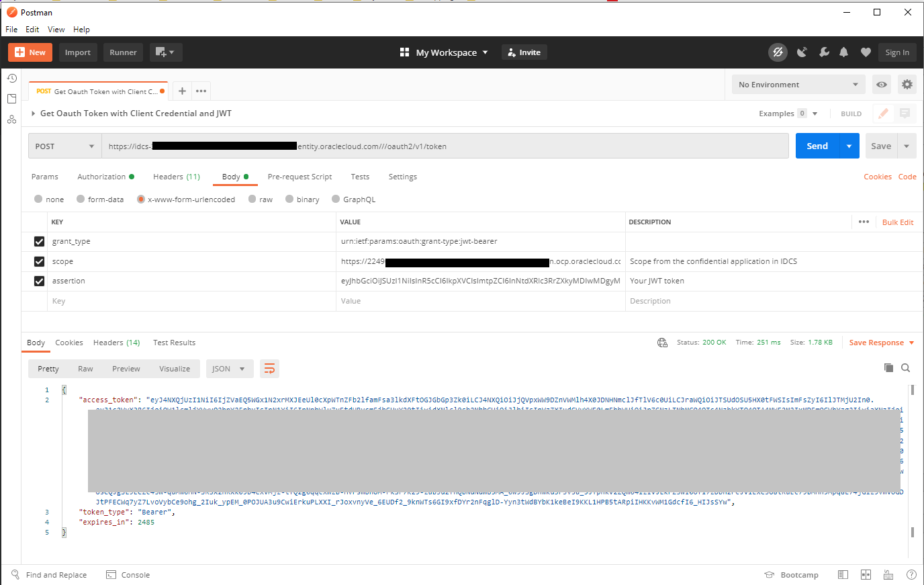Viewport: 924px width, 585px height.
Task: Click the Bulk Edit link
Action: point(897,222)
